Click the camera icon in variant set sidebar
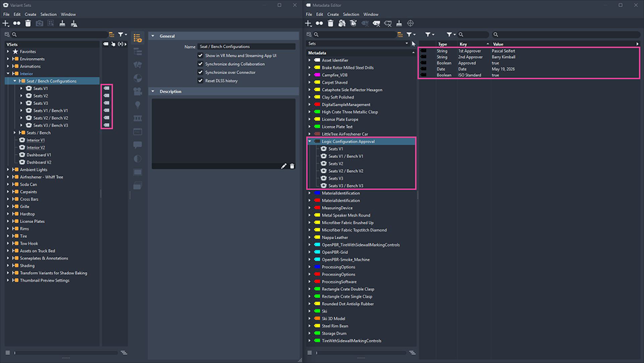644x363 pixels. click(x=138, y=92)
